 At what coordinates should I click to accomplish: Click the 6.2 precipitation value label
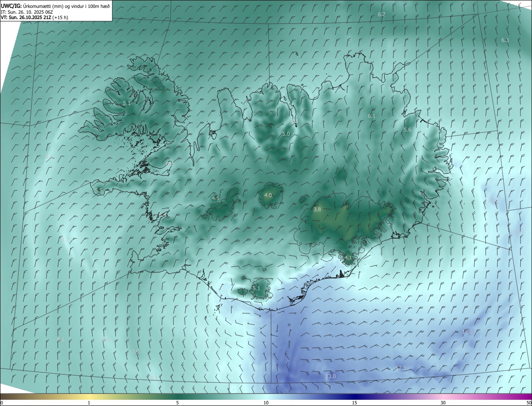[382, 15]
